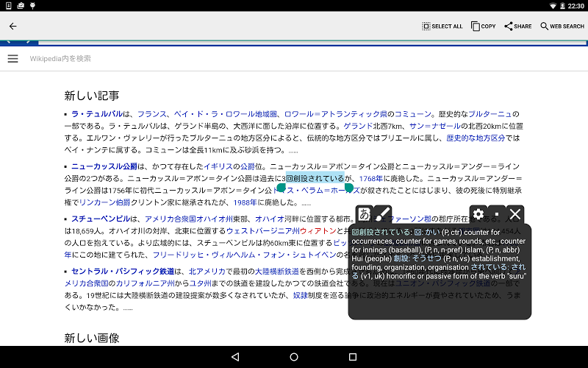
Task: Open the ロワール＝アトランティック県 link
Action: click(336, 114)
